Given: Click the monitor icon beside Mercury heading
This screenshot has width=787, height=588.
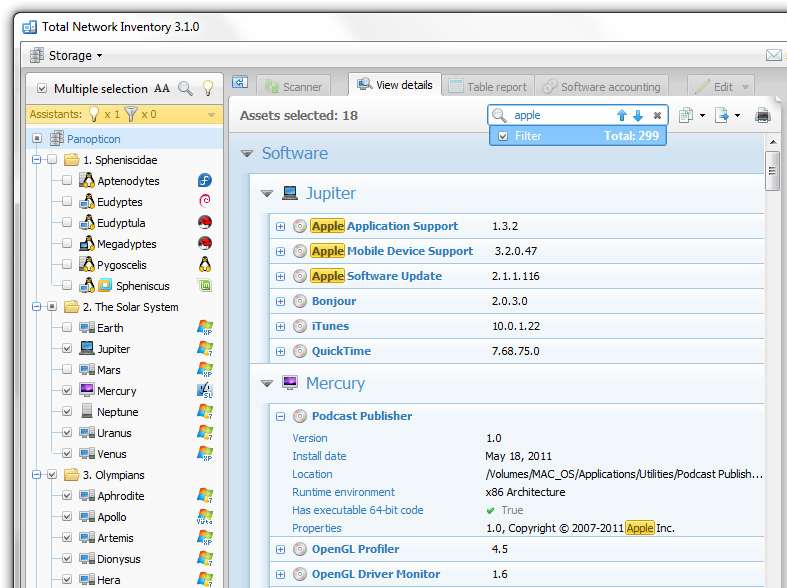Looking at the screenshot, I should (x=290, y=382).
